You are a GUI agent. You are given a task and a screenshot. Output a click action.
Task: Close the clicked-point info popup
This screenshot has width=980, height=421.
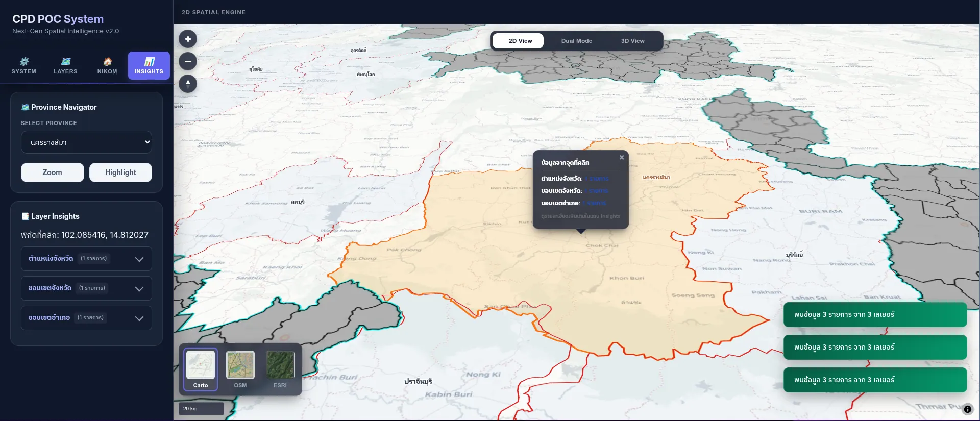click(622, 158)
